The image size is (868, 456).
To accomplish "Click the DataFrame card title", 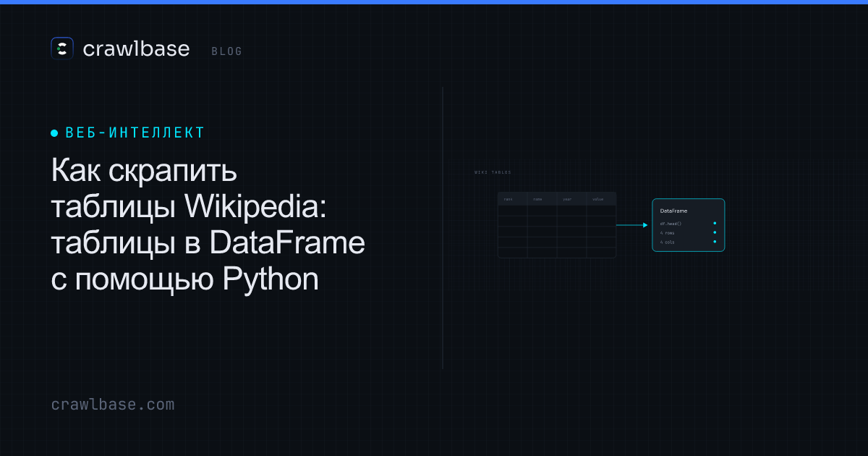I will [673, 211].
